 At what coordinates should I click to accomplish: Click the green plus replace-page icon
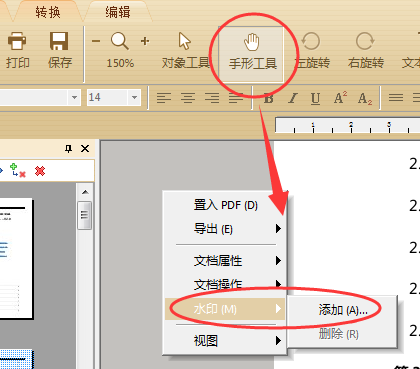point(17,170)
